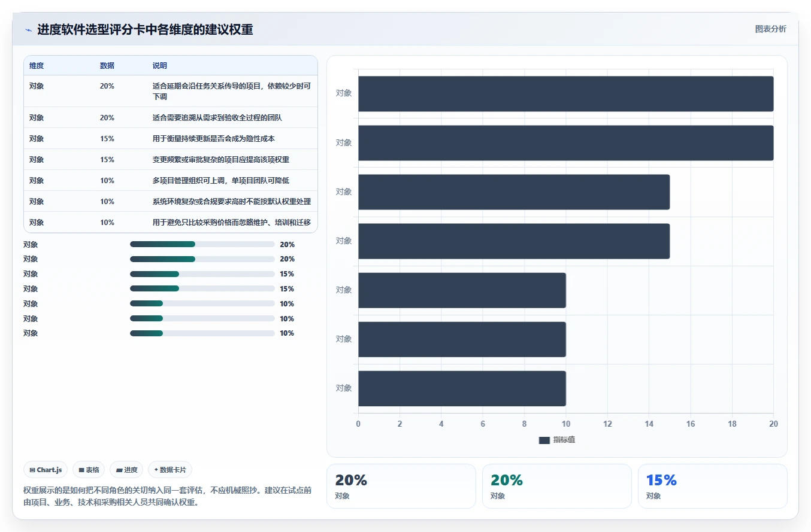Click the row 适合延期会沿任务关系传导的项目
811x532 pixels.
[x=171, y=91]
